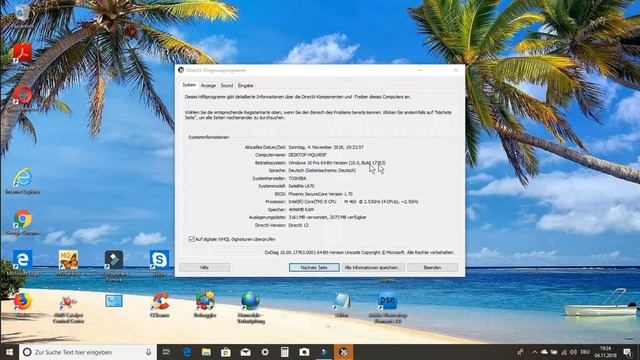
Task: Switch to the Filmora taskbar button
Action: point(324,352)
